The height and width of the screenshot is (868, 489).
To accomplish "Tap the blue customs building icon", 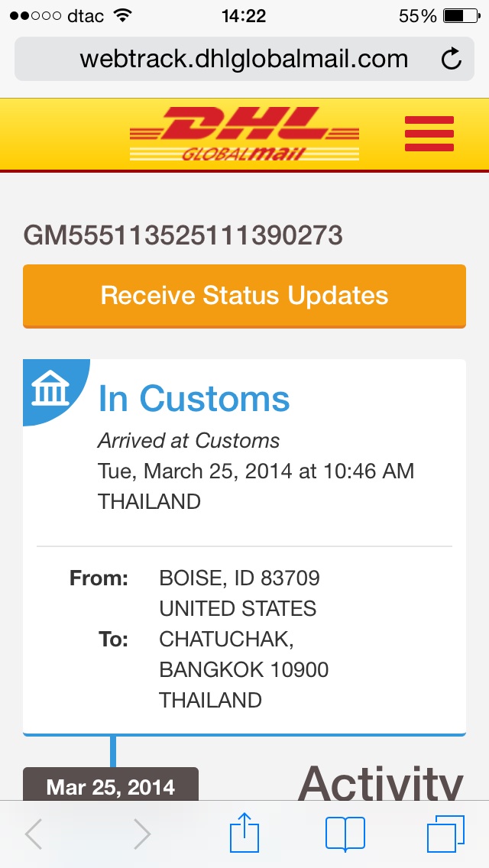I will (x=50, y=390).
